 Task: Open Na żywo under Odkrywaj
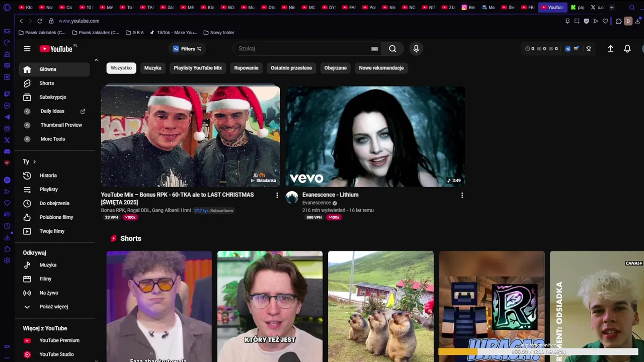click(x=54, y=293)
